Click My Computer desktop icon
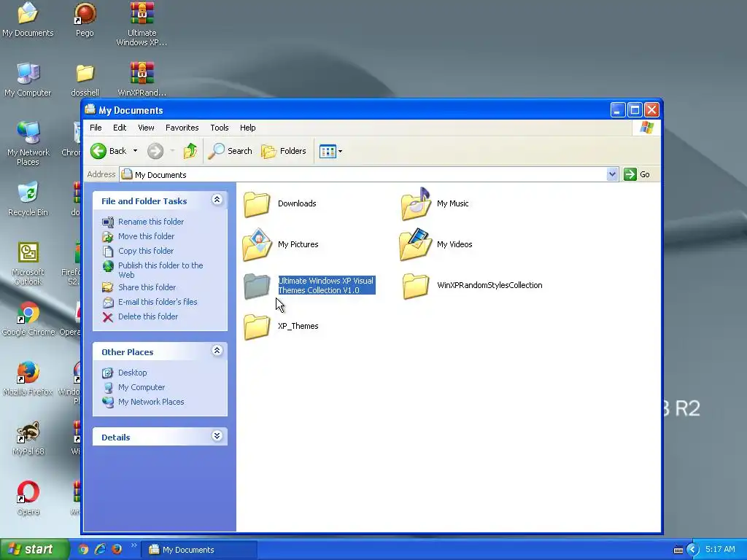 28,79
